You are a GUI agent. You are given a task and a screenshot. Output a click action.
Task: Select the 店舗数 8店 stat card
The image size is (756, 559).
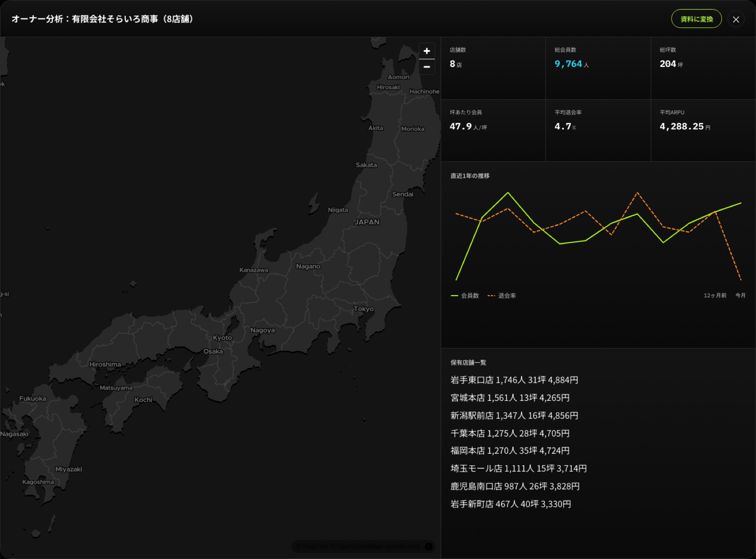point(493,68)
